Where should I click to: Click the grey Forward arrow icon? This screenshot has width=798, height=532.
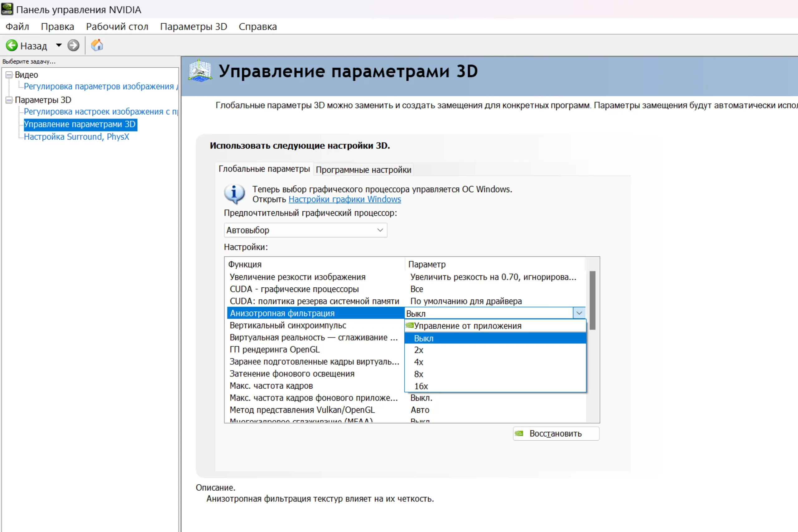(73, 45)
